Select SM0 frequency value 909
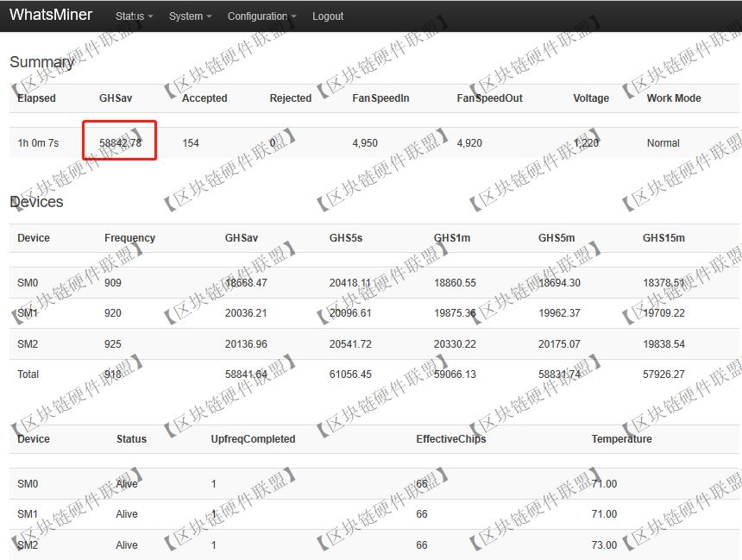742x560 pixels. point(113,283)
